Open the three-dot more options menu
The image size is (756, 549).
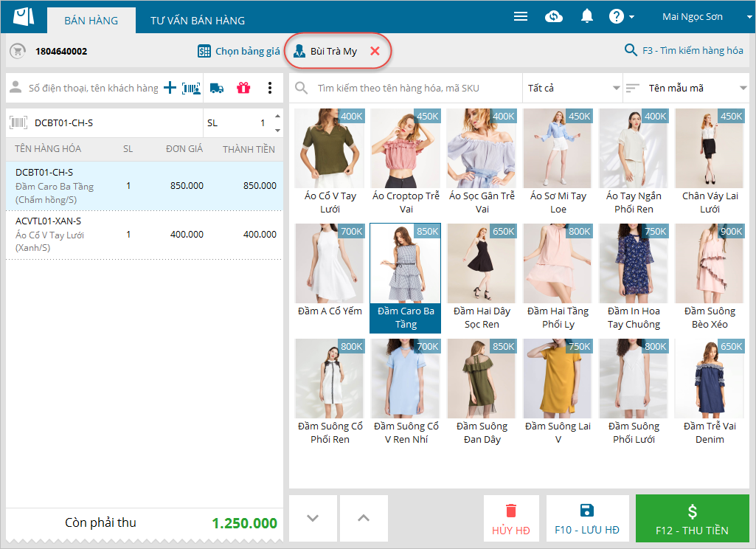tap(269, 88)
